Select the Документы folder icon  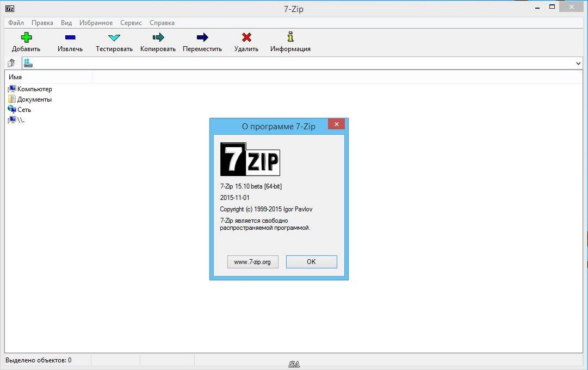pos(12,99)
